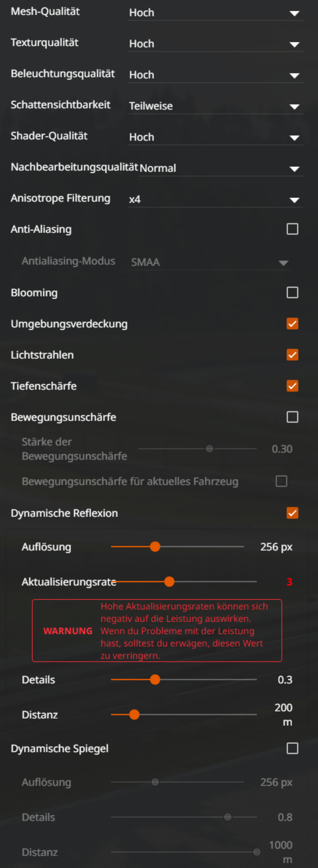Click the Details slider handle at 0.3
Viewport: 318px width, 868px height.
coord(155,680)
